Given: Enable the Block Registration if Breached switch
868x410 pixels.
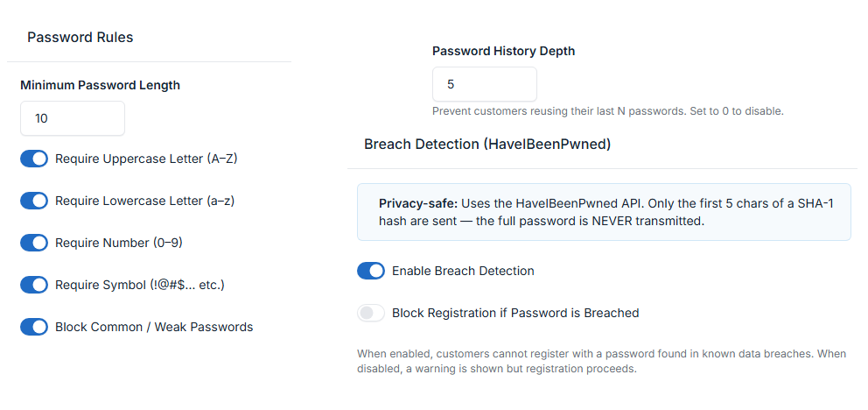Looking at the screenshot, I should pos(371,313).
